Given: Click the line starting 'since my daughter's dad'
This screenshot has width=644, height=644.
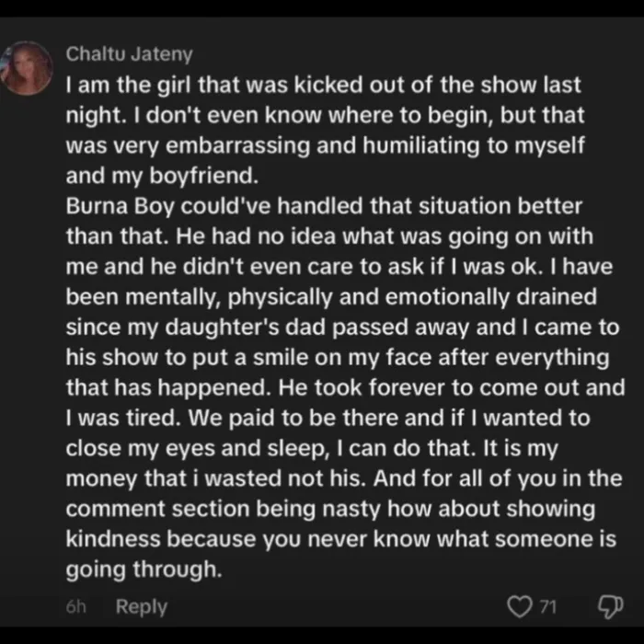Looking at the screenshot, I should [x=341, y=327].
